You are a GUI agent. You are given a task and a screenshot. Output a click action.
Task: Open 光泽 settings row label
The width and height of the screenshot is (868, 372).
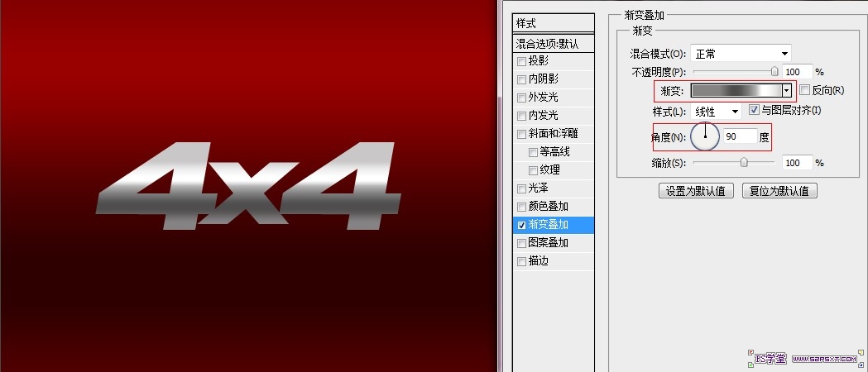(x=539, y=189)
